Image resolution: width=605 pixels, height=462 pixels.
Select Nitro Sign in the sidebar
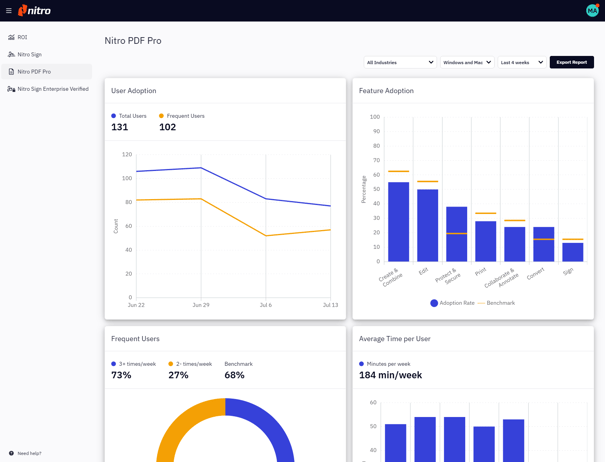[x=29, y=55]
